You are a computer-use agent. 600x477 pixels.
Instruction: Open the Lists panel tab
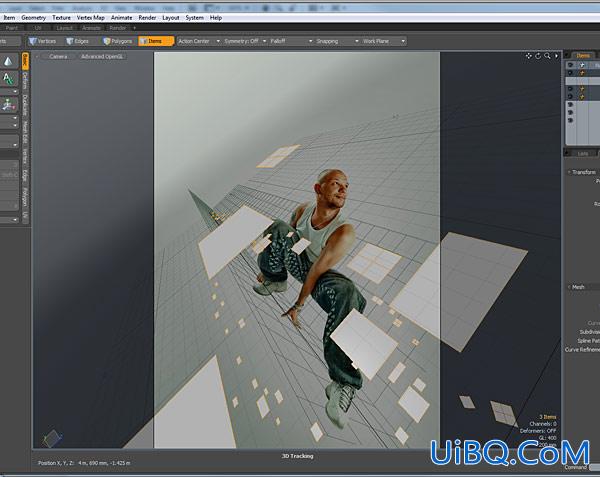pyautogui.click(x=583, y=153)
